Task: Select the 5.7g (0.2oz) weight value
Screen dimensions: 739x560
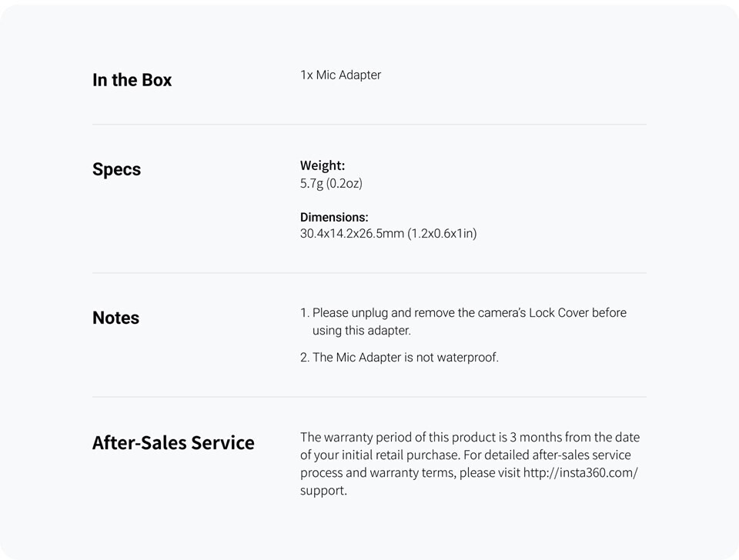Action: click(331, 184)
